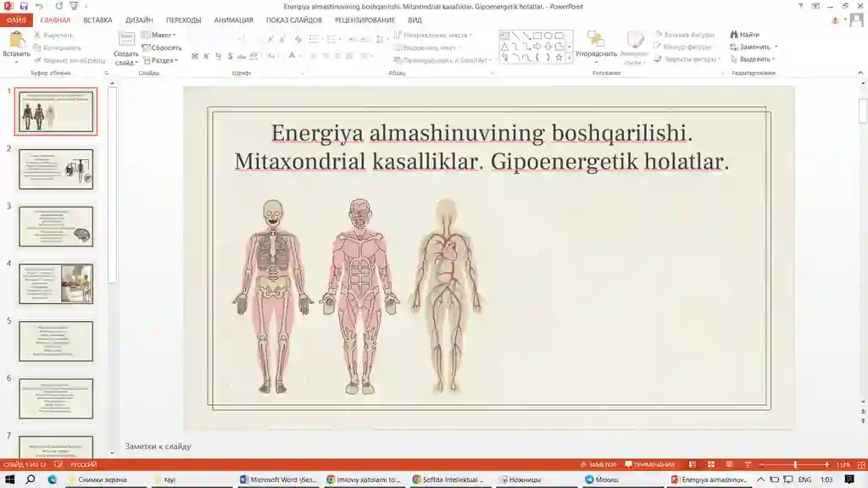Toggle the Заметки notes pane in status bar
The height and width of the screenshot is (488, 868).
click(598, 464)
